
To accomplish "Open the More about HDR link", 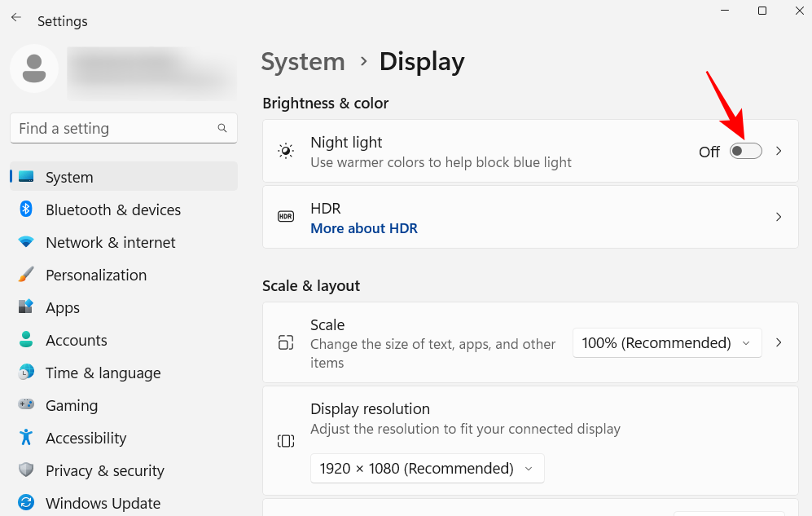I will click(x=364, y=228).
